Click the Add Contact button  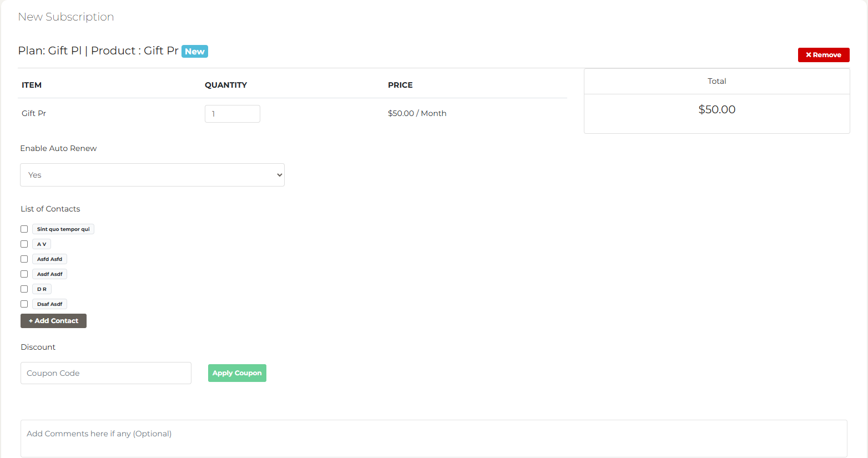53,320
